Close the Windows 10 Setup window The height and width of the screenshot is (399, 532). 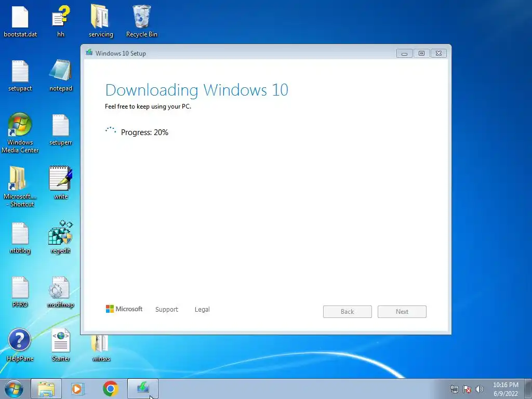(x=438, y=54)
